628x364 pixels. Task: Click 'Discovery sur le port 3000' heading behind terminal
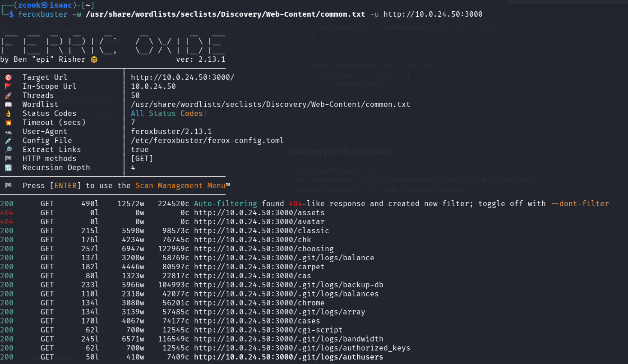click(x=340, y=151)
